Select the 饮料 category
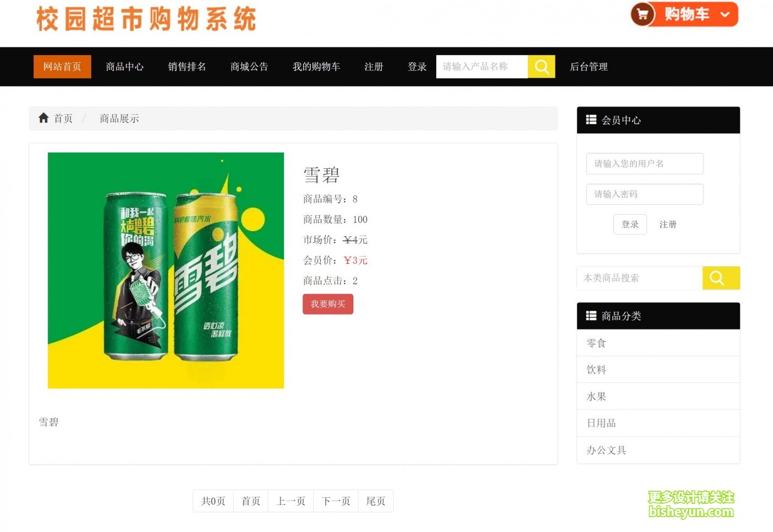773x532 pixels. tap(658, 370)
